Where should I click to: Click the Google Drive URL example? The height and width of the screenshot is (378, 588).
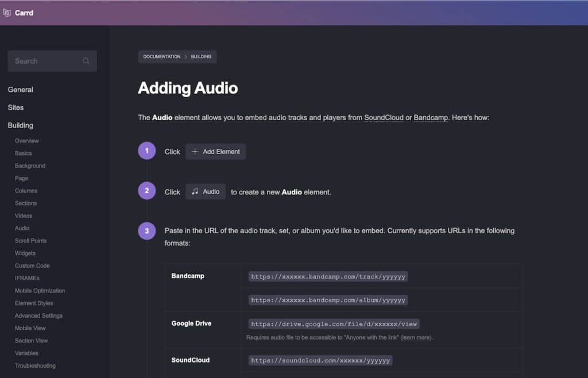(x=334, y=324)
